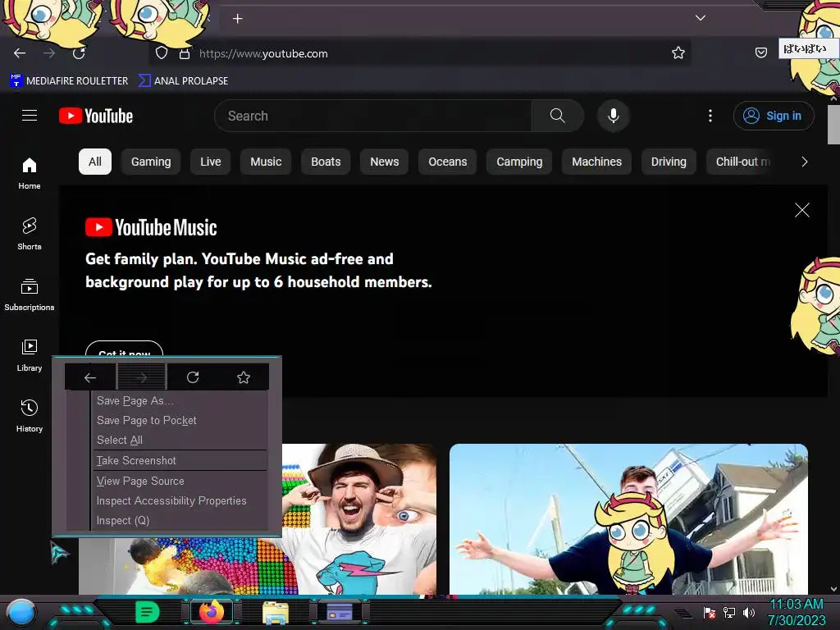Show more filter chips with right chevron
Viewport: 840px width, 630px height.
tap(804, 162)
